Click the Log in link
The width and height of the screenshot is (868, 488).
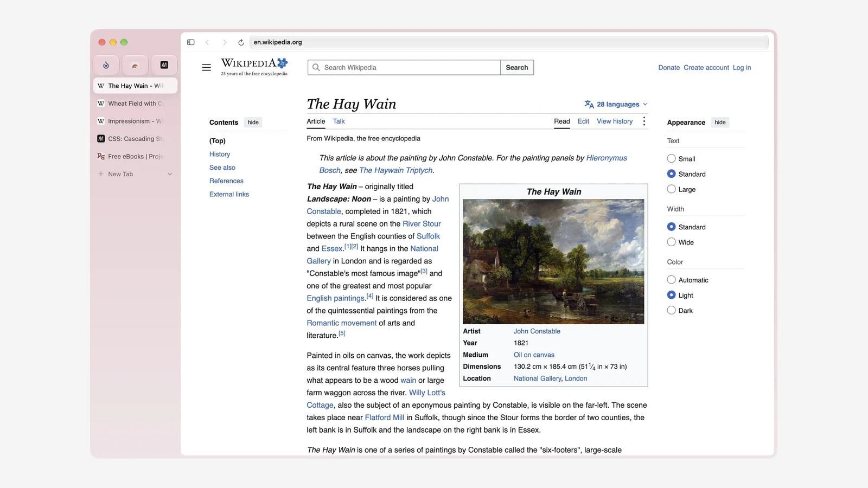pyautogui.click(x=742, y=68)
